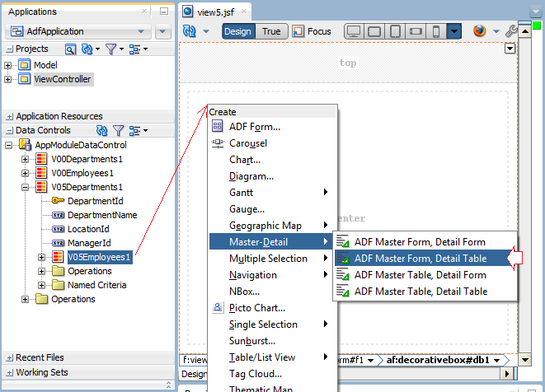Open the Table/List View submenu
Screen dimensions: 545x392
(271, 357)
